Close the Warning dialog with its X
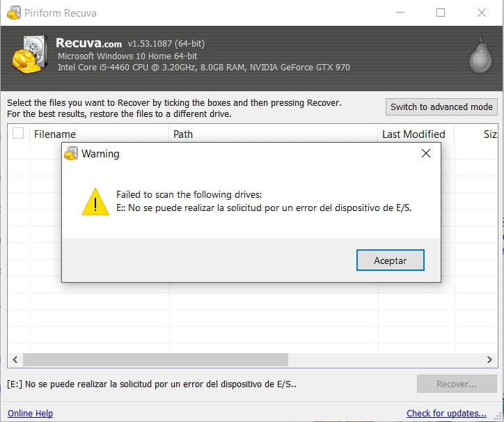Image resolution: width=504 pixels, height=422 pixels. pyautogui.click(x=426, y=154)
